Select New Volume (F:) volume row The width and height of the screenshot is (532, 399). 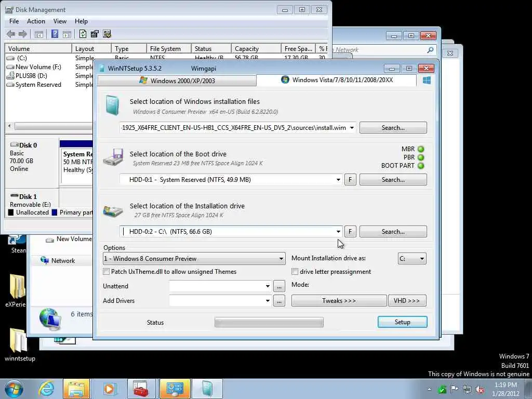[x=48, y=67]
